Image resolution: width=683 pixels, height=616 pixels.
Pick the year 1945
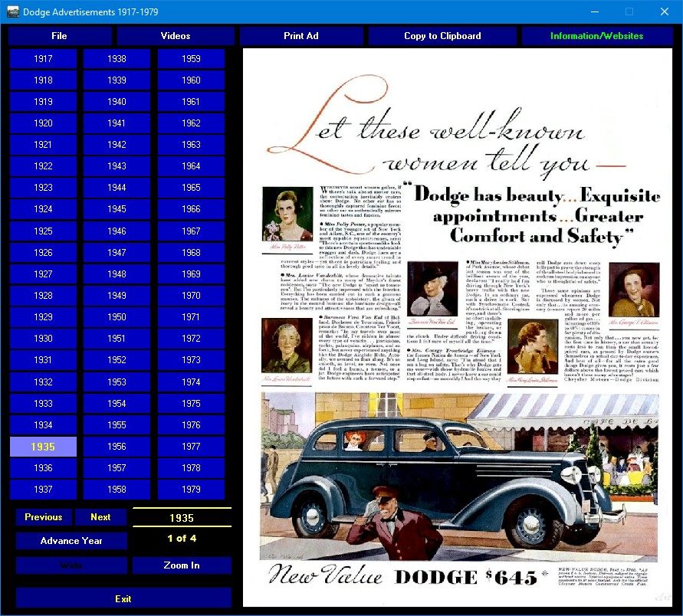[117, 209]
